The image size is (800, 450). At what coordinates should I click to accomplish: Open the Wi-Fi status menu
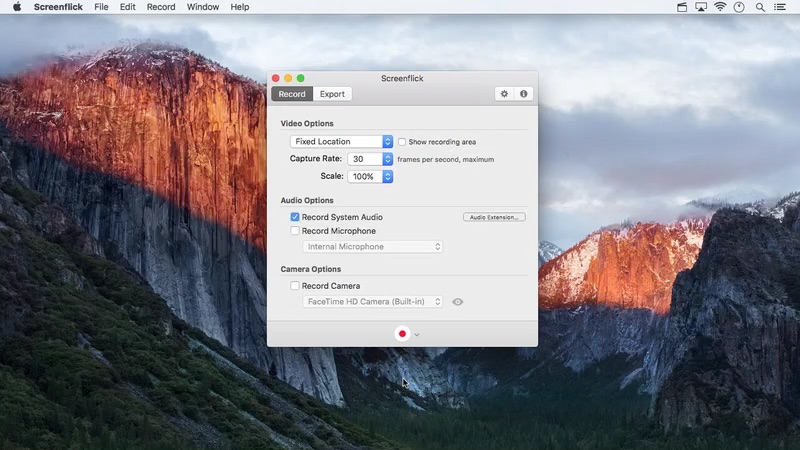point(720,7)
